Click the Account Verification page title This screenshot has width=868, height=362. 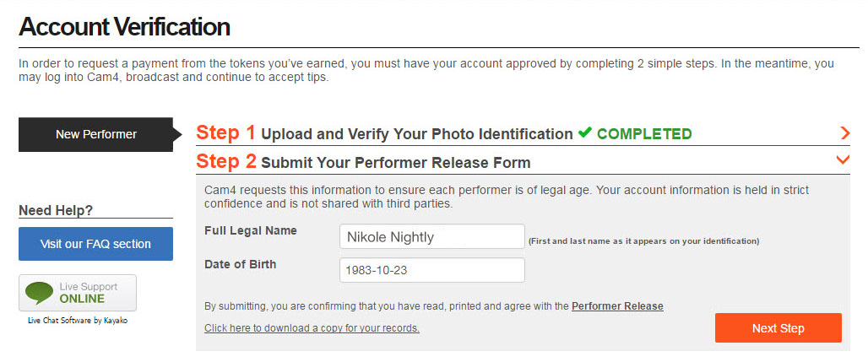pyautogui.click(x=124, y=26)
